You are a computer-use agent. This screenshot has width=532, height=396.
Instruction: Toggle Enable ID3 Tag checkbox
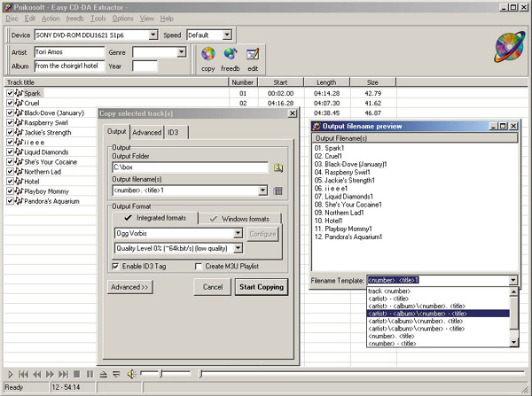(x=115, y=266)
